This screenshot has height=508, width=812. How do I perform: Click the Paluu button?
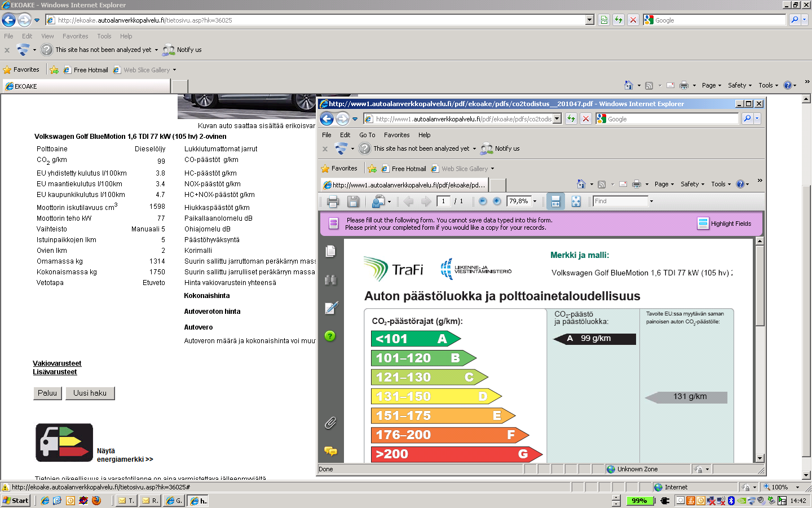tap(47, 393)
